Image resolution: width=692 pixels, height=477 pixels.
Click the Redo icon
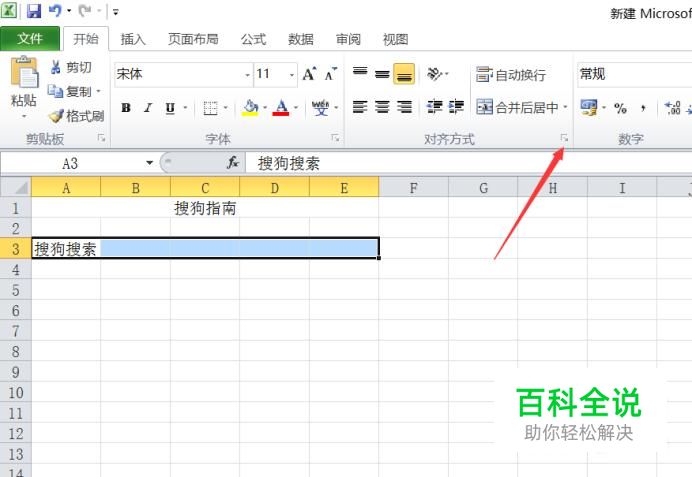click(x=85, y=11)
